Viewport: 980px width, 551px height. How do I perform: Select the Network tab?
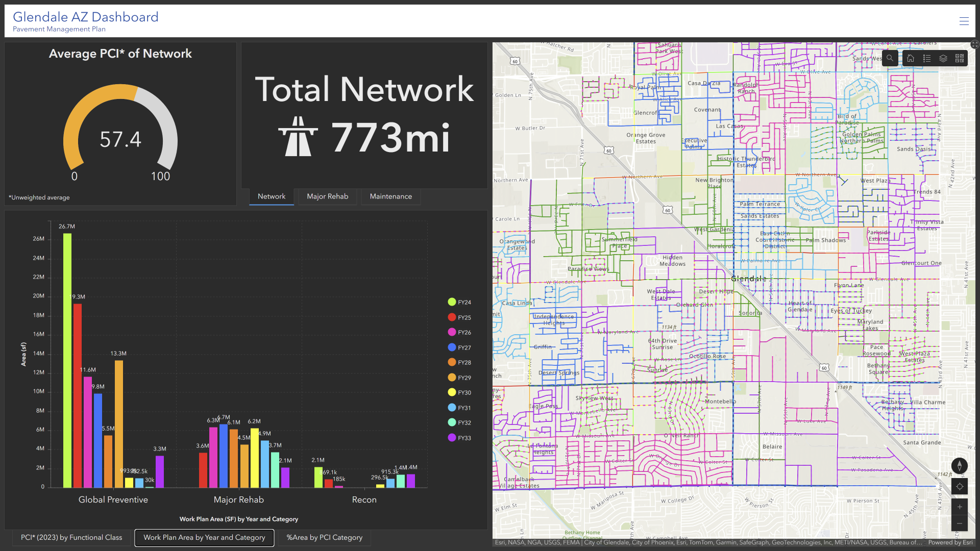tap(272, 196)
